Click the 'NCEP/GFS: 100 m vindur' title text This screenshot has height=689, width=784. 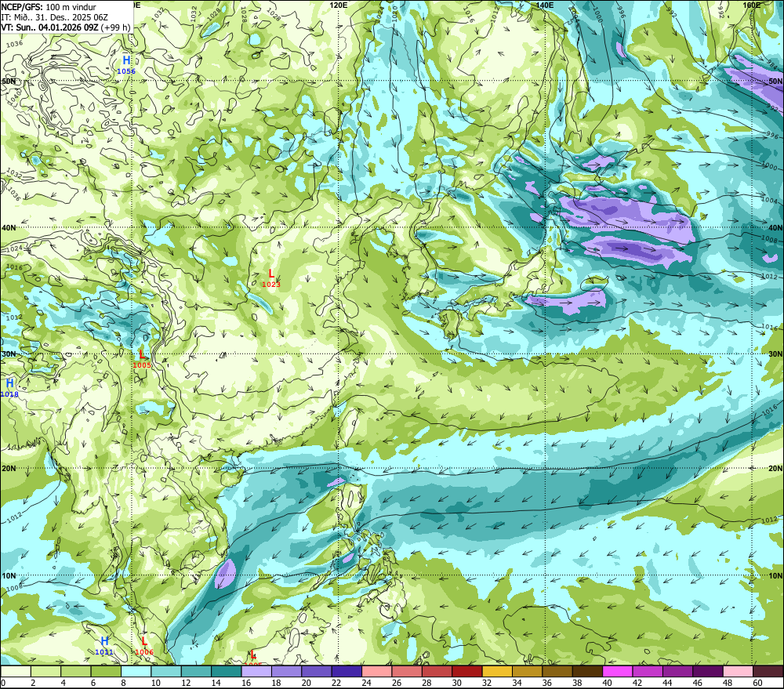pyautogui.click(x=49, y=7)
